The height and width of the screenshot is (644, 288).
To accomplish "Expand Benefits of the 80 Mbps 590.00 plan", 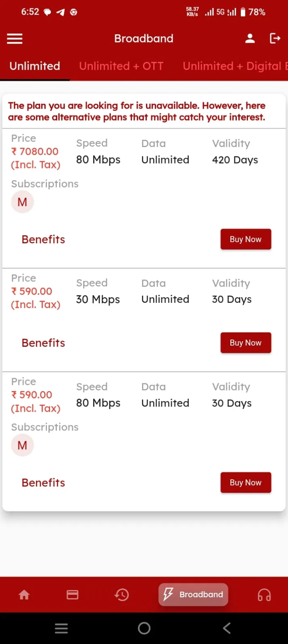I will click(x=43, y=482).
